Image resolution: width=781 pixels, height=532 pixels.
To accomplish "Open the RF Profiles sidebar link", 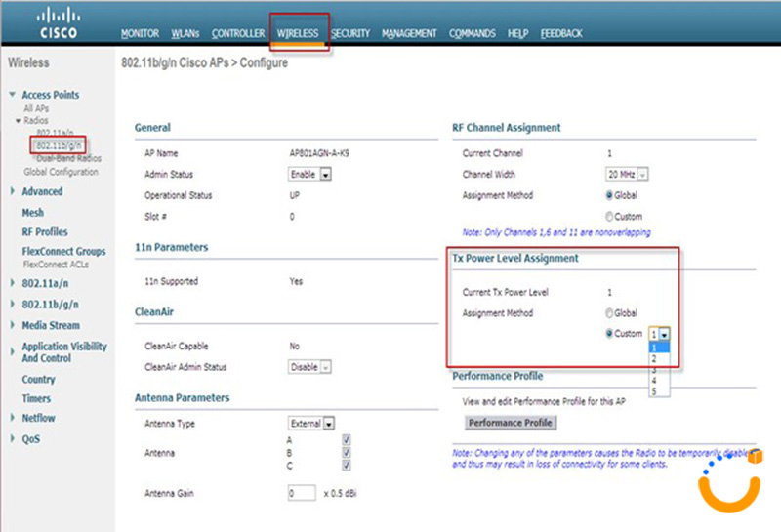I will (x=44, y=232).
